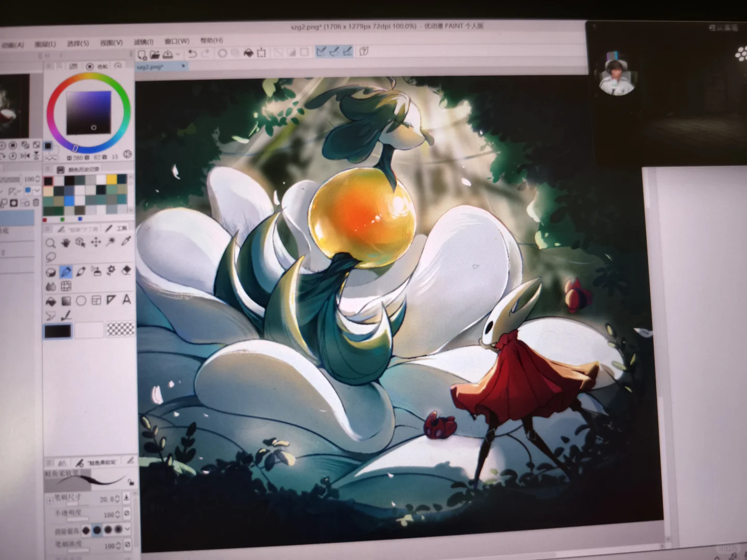
Task: Toggle the third snap button in command bar
Action: (x=348, y=51)
